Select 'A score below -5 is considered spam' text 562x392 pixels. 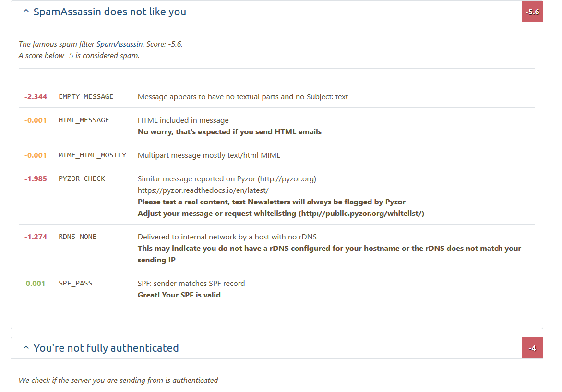click(79, 56)
